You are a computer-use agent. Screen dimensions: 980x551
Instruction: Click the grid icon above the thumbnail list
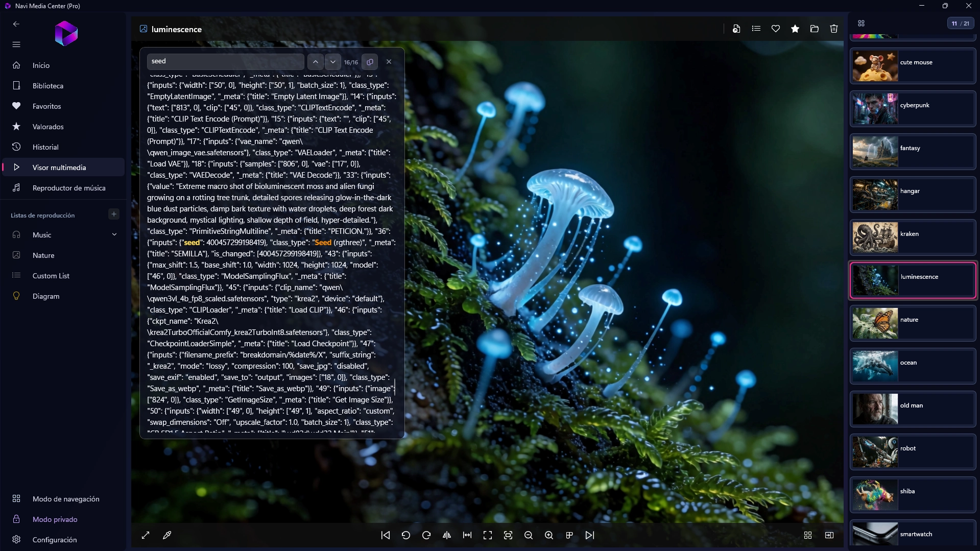[x=862, y=23]
